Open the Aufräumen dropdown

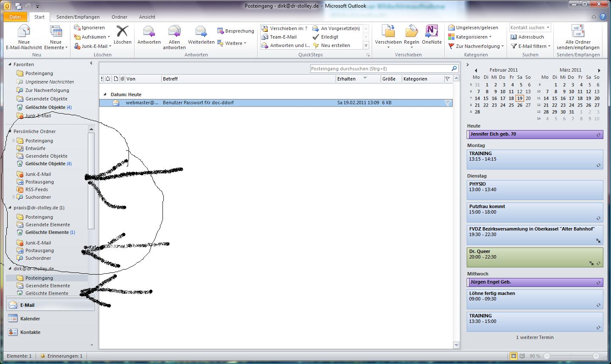point(92,37)
